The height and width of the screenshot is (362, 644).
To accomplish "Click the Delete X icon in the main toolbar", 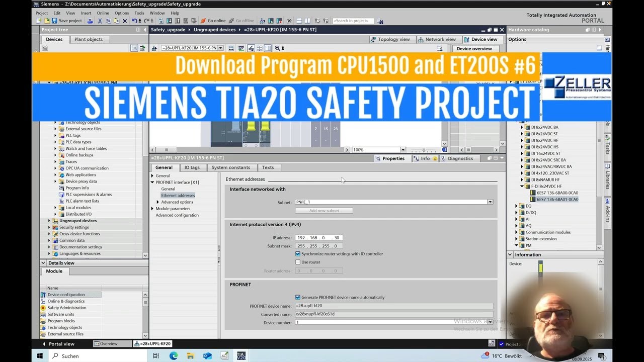I will pos(125,21).
